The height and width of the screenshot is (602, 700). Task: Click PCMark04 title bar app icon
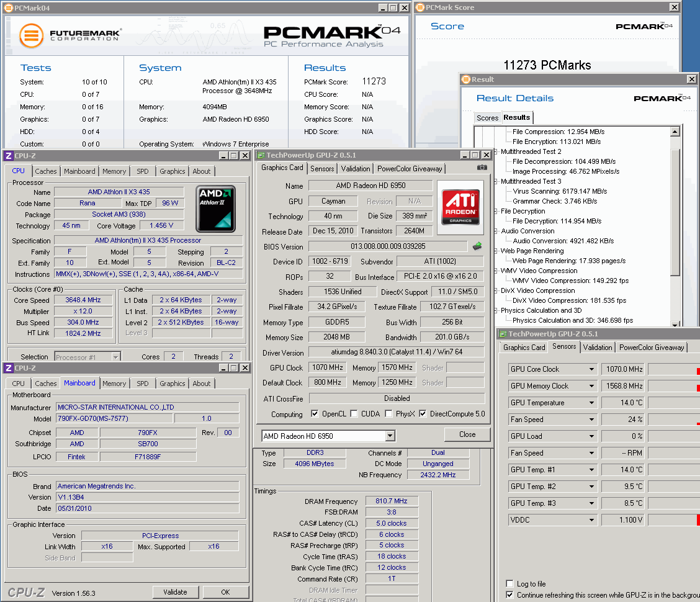click(9, 7)
